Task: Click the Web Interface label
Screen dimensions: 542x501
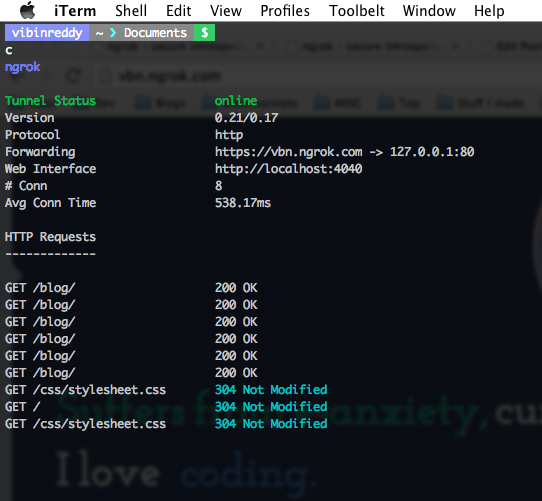Action: 50,169
